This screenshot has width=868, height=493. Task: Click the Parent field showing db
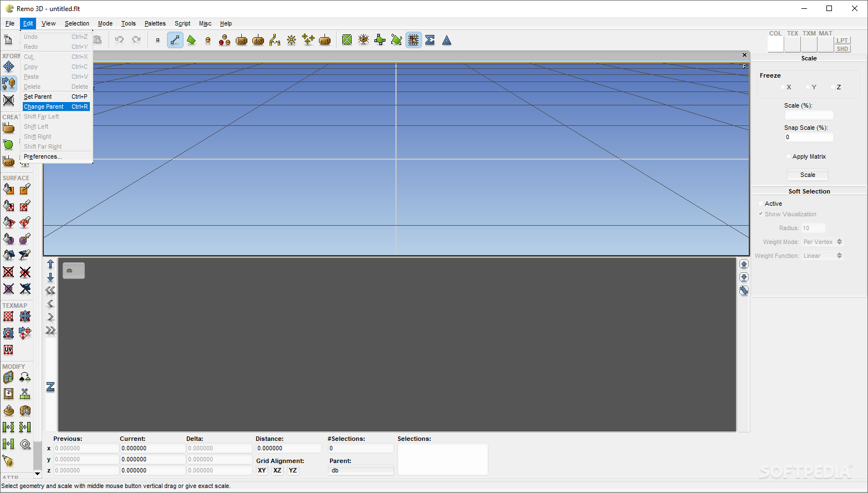(x=361, y=470)
